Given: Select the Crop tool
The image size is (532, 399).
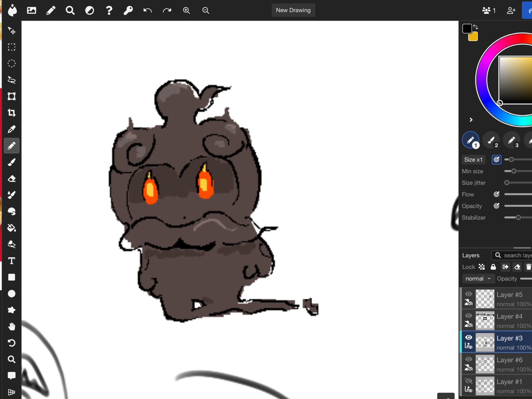Looking at the screenshot, I should tap(12, 113).
